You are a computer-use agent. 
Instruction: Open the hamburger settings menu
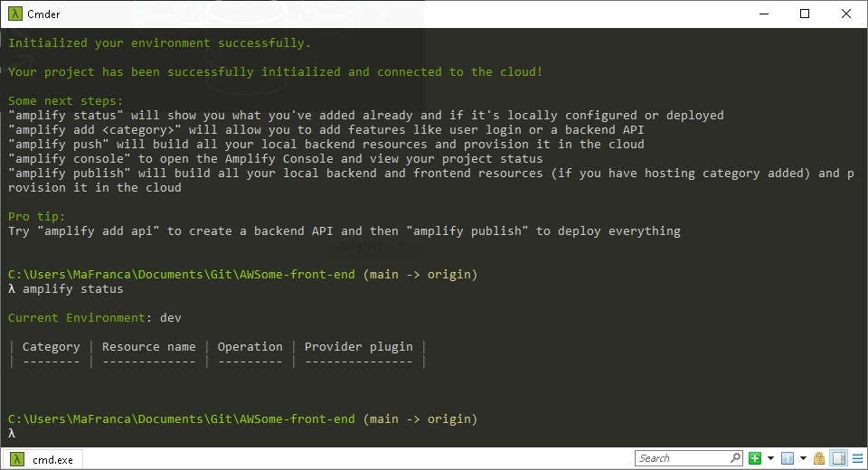(857, 458)
